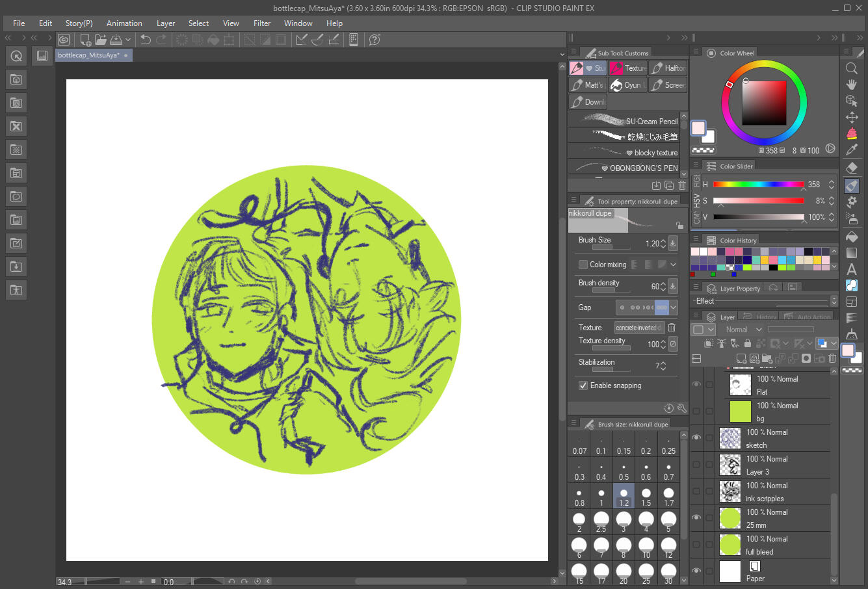Open the Filter menu
This screenshot has width=868, height=589.
(262, 23)
